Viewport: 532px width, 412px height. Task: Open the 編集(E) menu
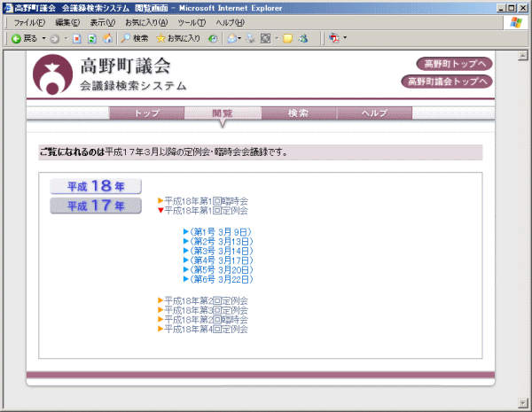point(67,23)
